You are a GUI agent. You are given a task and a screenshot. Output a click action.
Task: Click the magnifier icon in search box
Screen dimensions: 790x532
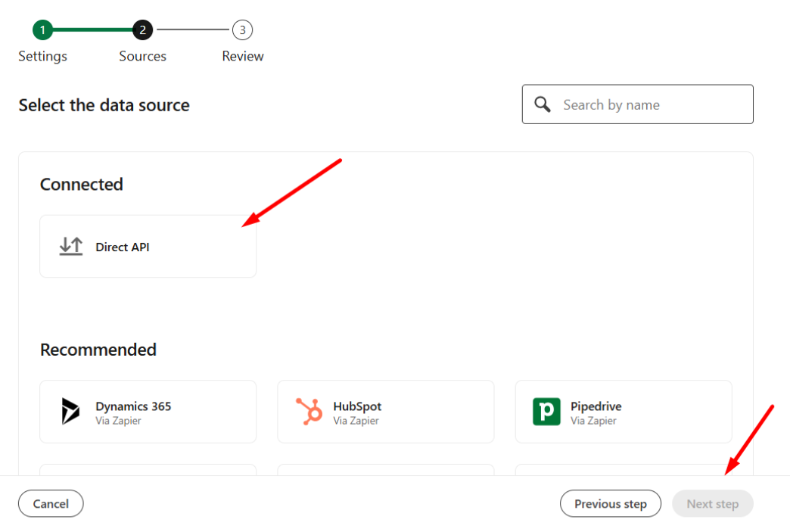[543, 104]
